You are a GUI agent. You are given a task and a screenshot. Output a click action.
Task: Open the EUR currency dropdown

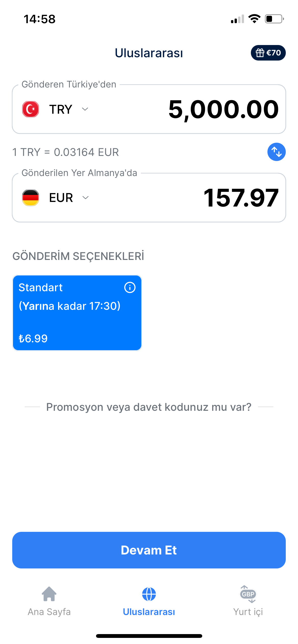[61, 198]
